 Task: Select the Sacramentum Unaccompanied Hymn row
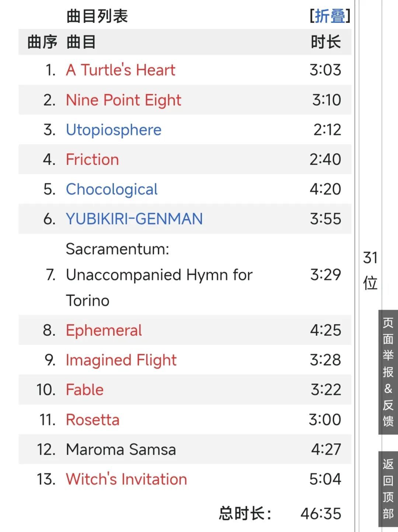tap(185, 274)
